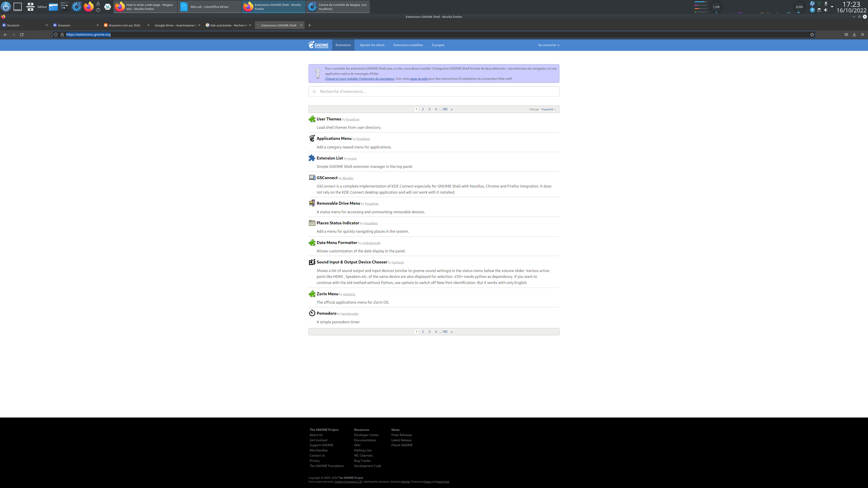The image size is (868, 488).
Task: Close the Extensions GNOME Shell tab
Action: (301, 25)
